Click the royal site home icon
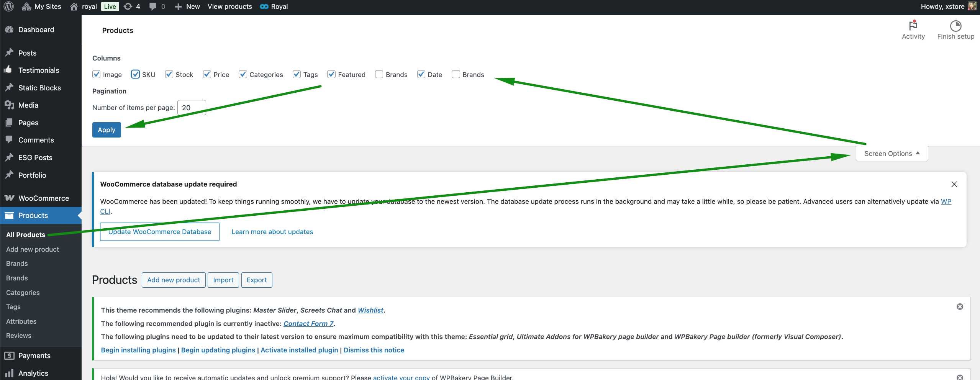The height and width of the screenshot is (380, 980). click(74, 7)
